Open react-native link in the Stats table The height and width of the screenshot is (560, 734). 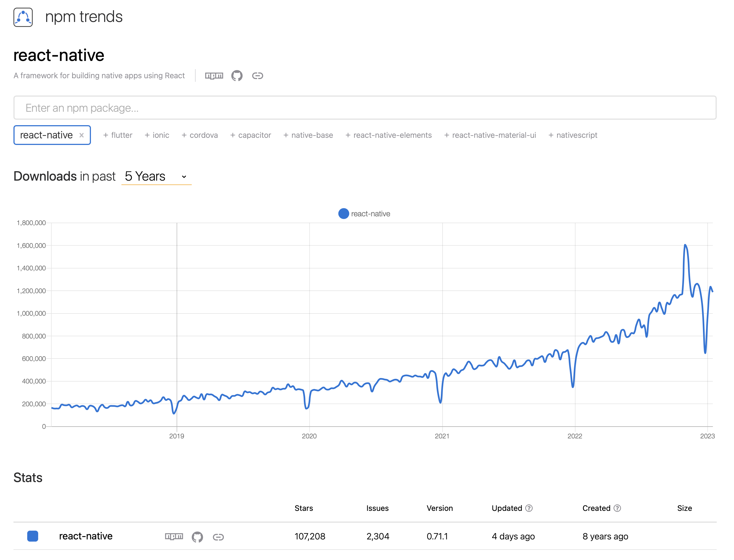(x=86, y=536)
